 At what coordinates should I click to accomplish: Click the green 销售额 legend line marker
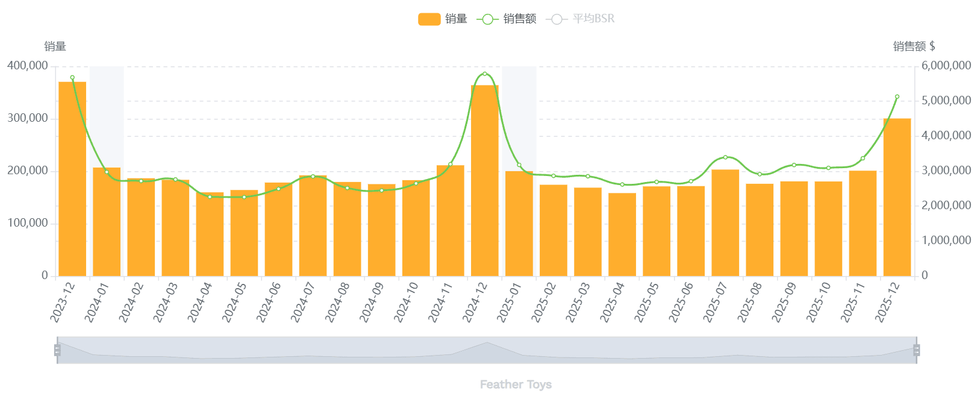tap(487, 19)
